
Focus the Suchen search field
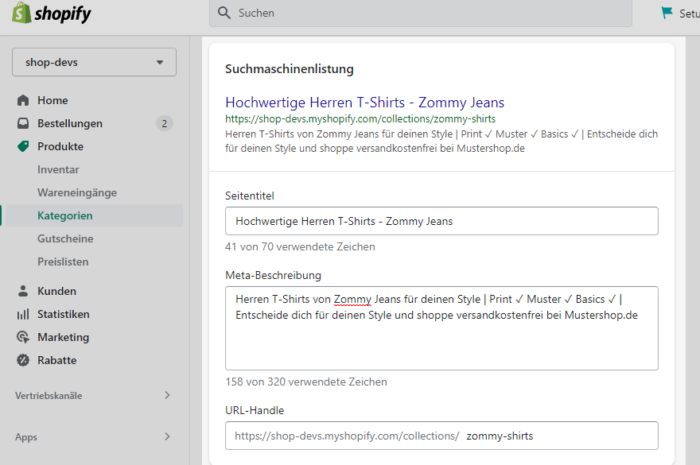pyautogui.click(x=421, y=13)
